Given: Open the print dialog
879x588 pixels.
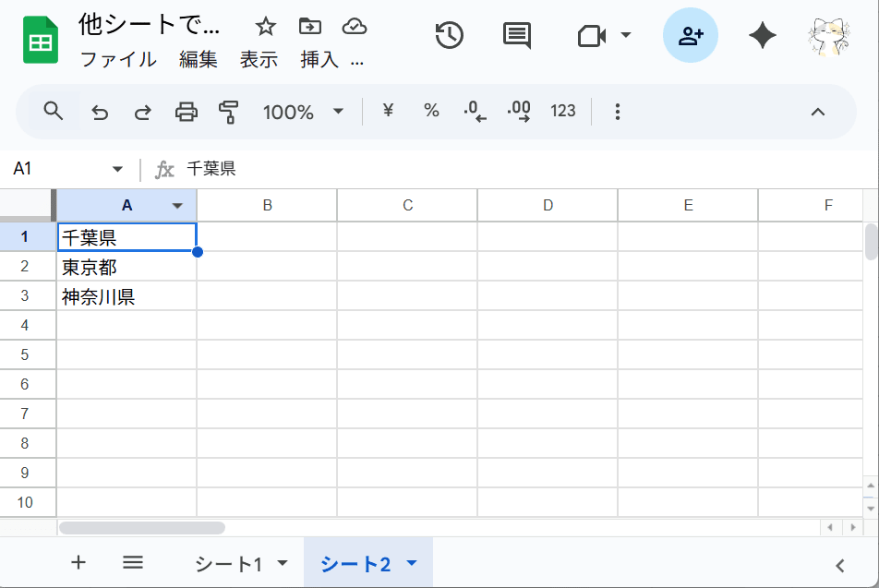Looking at the screenshot, I should pos(186,112).
